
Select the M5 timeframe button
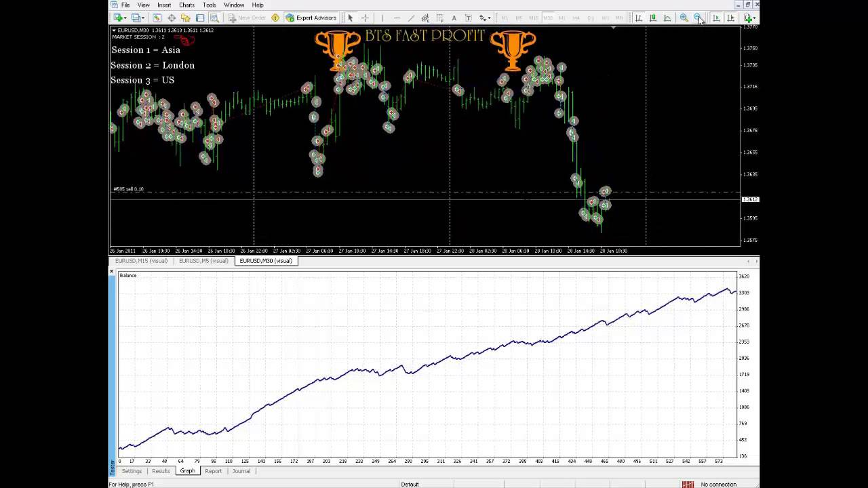click(519, 18)
